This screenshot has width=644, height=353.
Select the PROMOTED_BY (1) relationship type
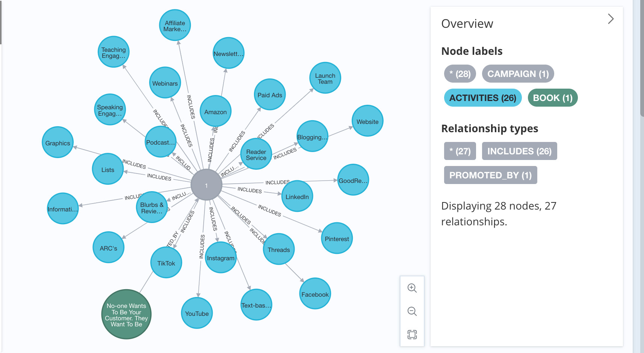click(x=490, y=175)
